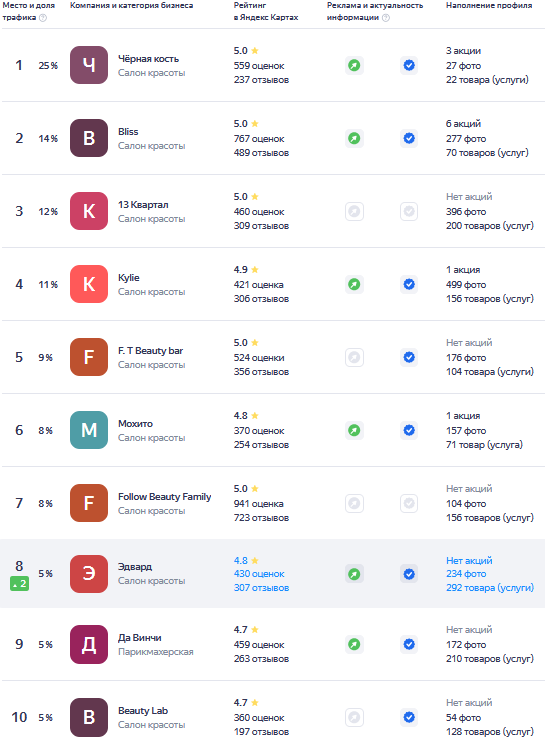Click greyed advertising icon for Beauty Lab
This screenshot has height=754, width=545.
[354, 717]
